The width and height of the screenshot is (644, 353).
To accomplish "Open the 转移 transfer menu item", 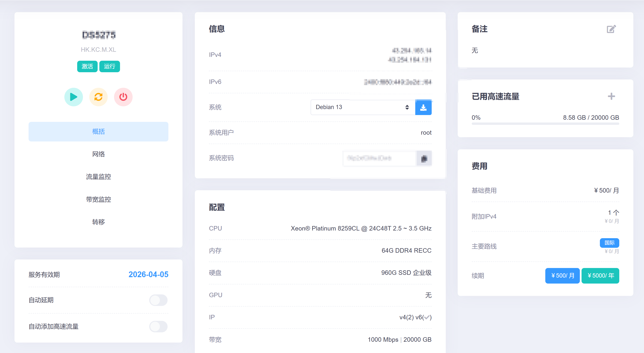I will point(98,222).
